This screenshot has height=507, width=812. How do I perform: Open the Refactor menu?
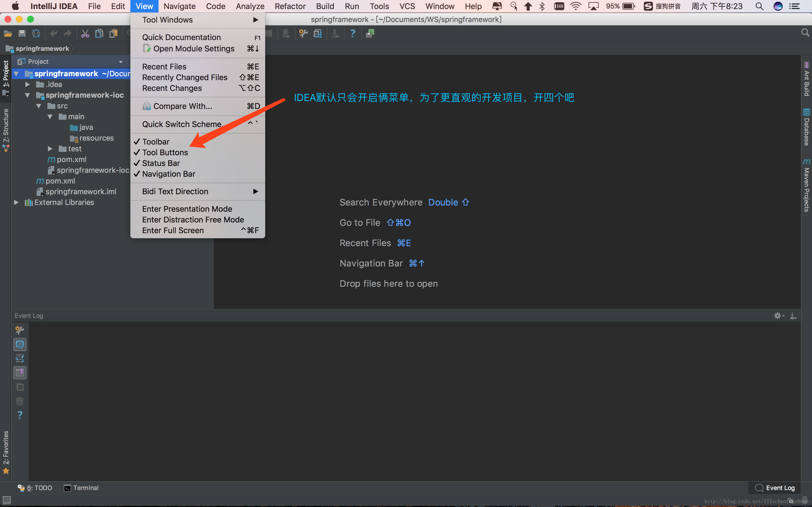click(x=290, y=6)
